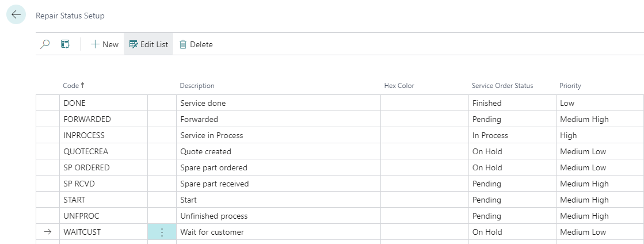Click the Priority column header
Screen dimensions: 644x244
click(570, 86)
